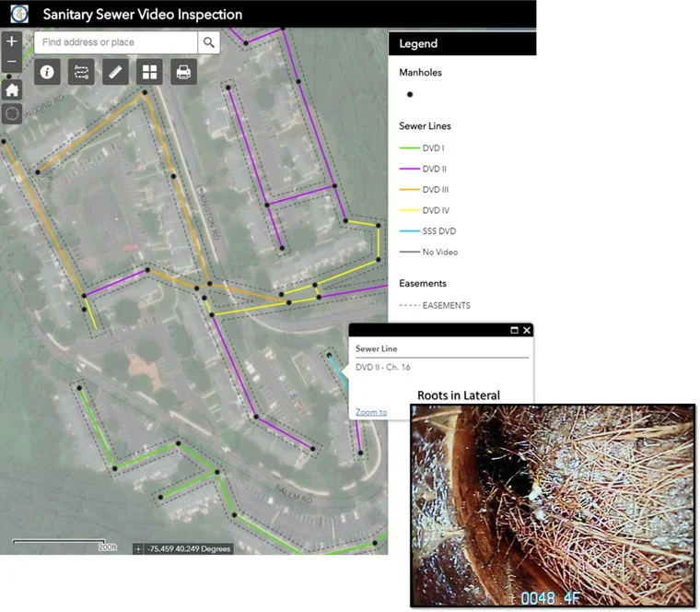Open the info panel with the i icon
This screenshot has width=700, height=612.
pos(47,72)
